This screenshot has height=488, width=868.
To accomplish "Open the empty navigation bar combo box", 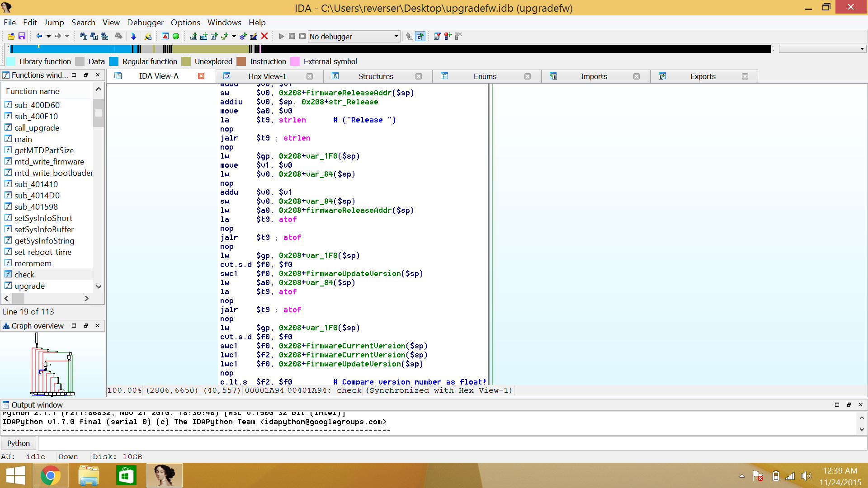I will pyautogui.click(x=821, y=49).
